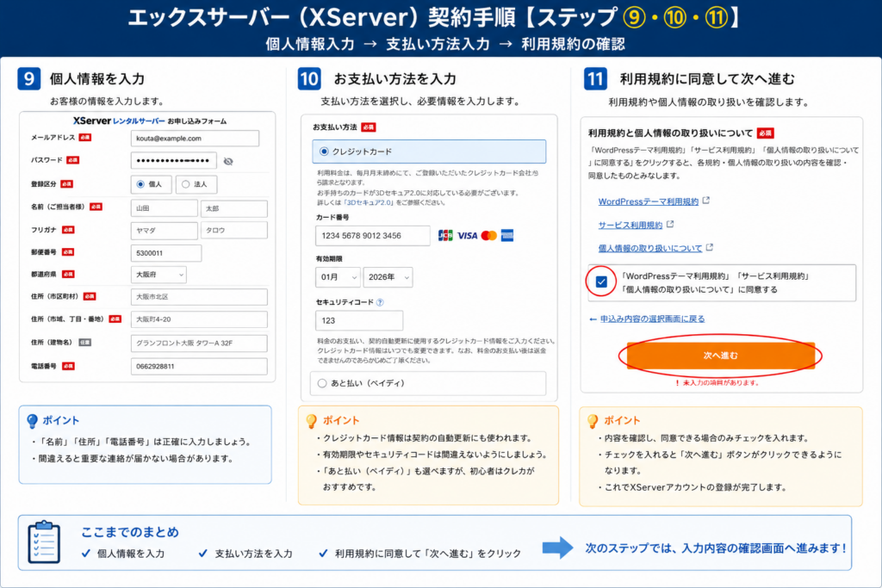Click the address field 大阪町4-20
Viewport: 882px width, 588px height.
click(199, 319)
